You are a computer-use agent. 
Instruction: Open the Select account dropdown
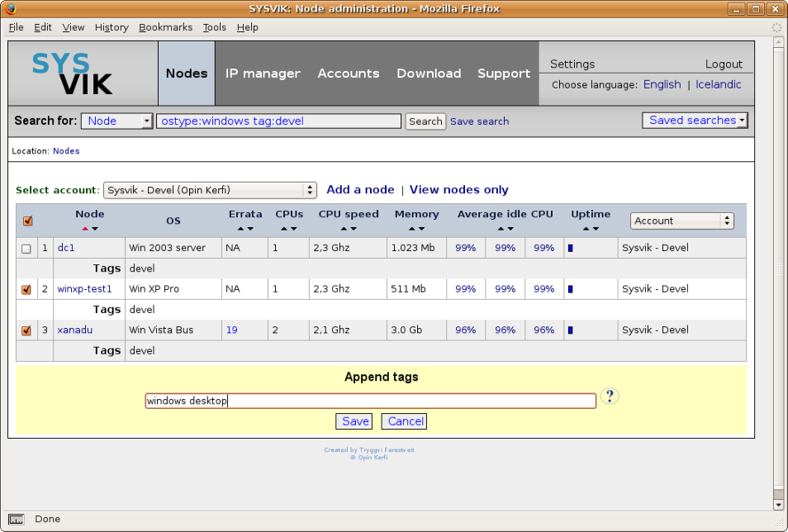point(209,190)
